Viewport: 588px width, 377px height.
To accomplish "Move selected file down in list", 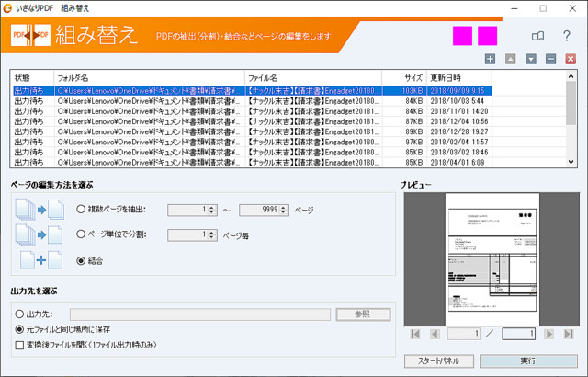I will (x=531, y=59).
